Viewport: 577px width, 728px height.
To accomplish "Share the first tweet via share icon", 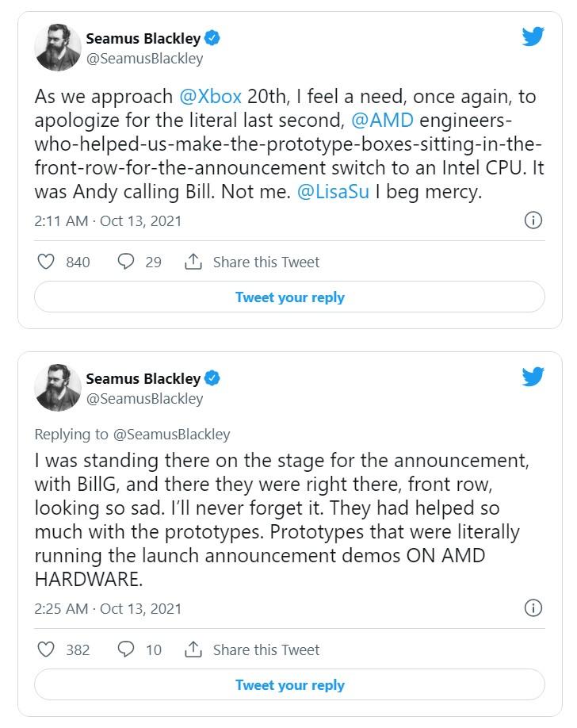I will tap(193, 262).
